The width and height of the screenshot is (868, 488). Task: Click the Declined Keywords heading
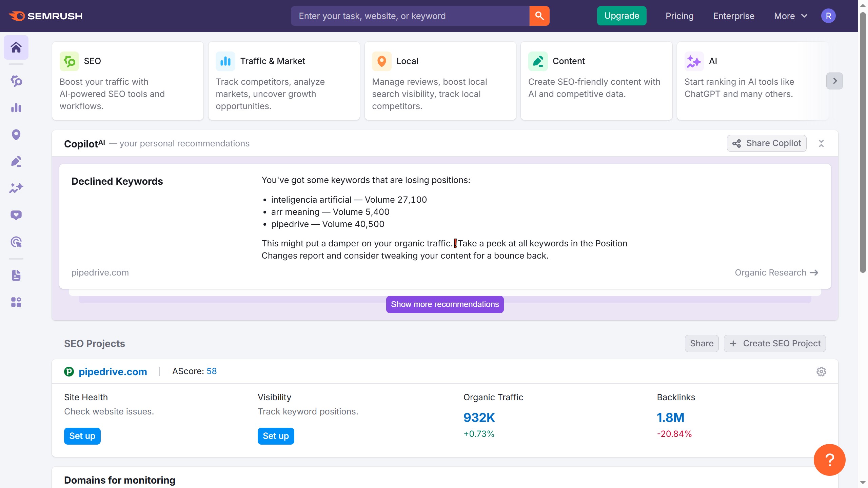coord(117,181)
